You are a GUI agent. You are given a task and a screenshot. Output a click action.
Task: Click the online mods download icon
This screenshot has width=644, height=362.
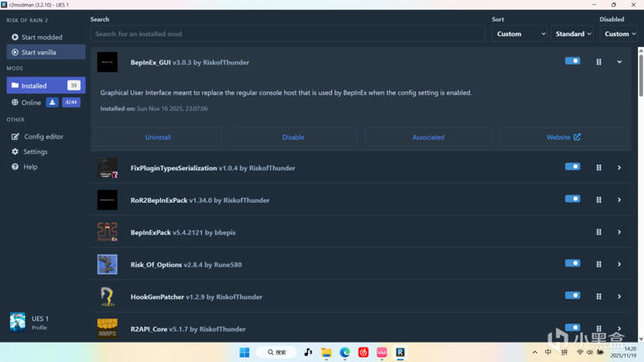click(x=52, y=102)
